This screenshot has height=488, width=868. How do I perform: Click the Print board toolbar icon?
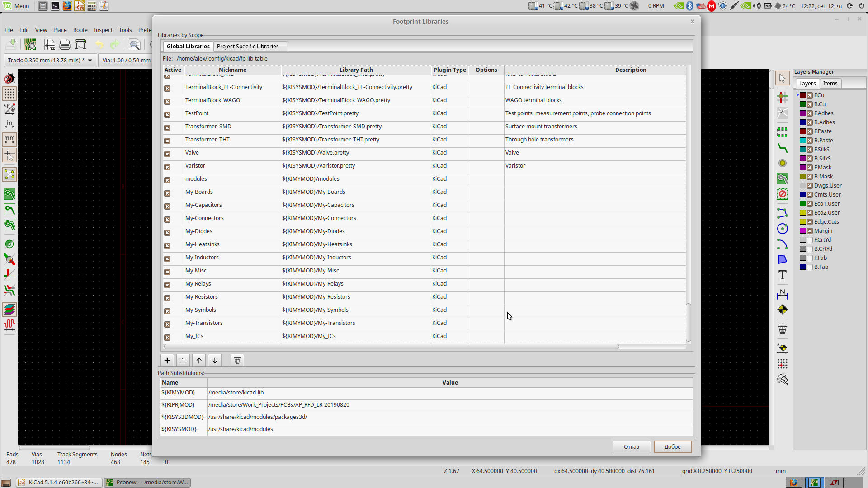65,44
